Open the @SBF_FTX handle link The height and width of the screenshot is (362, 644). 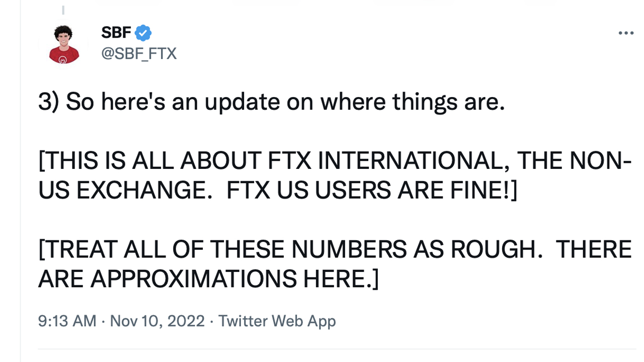[x=139, y=53]
